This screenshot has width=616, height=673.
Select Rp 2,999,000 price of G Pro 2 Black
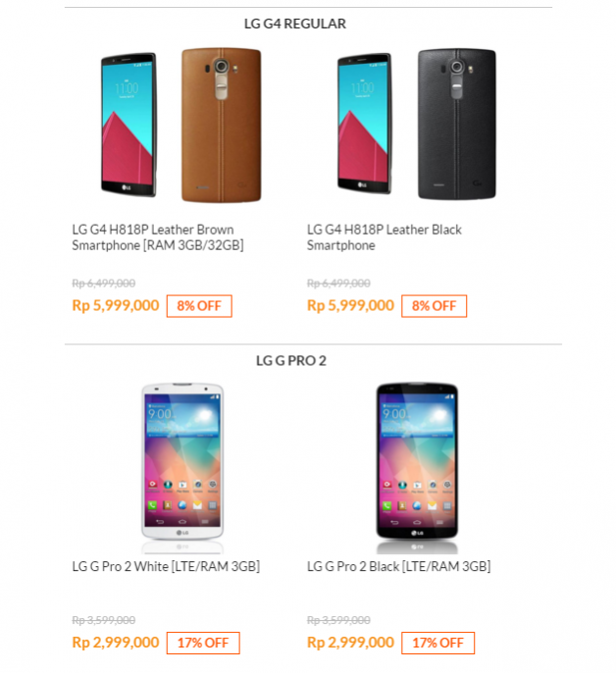350,643
